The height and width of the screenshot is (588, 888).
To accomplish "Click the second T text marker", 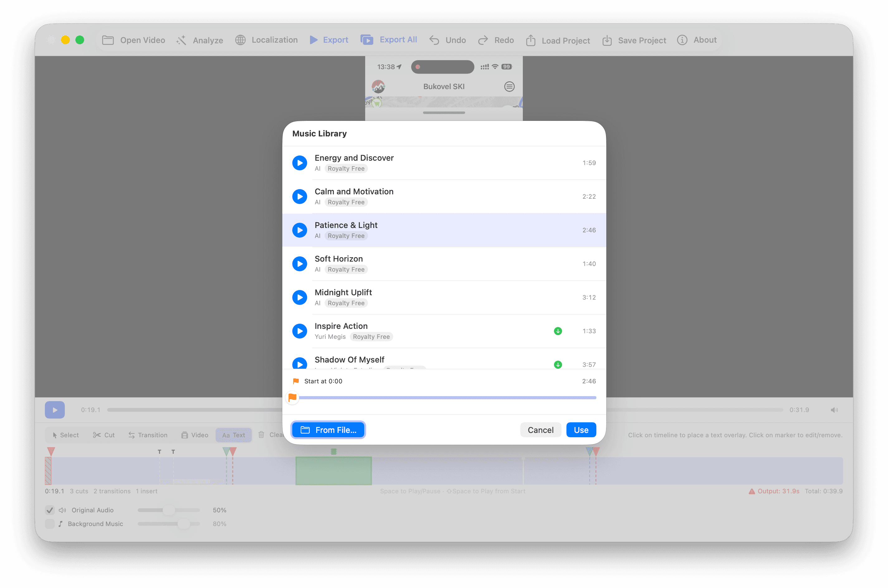I will (173, 452).
